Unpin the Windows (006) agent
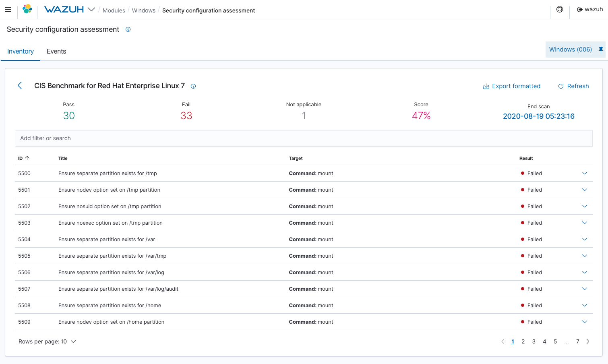Image resolution: width=608 pixels, height=364 pixels. click(x=601, y=49)
